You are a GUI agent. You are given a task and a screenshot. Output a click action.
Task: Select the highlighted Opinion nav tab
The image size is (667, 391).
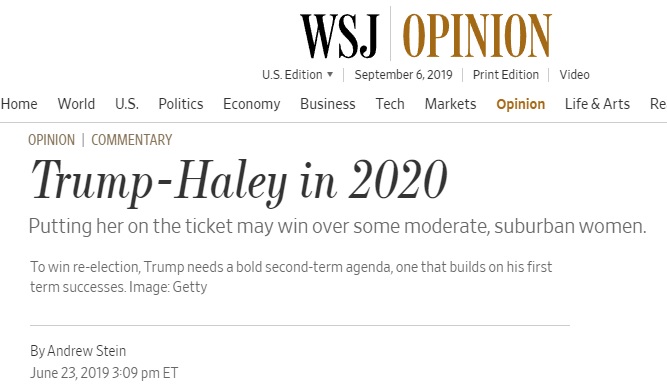coord(521,104)
